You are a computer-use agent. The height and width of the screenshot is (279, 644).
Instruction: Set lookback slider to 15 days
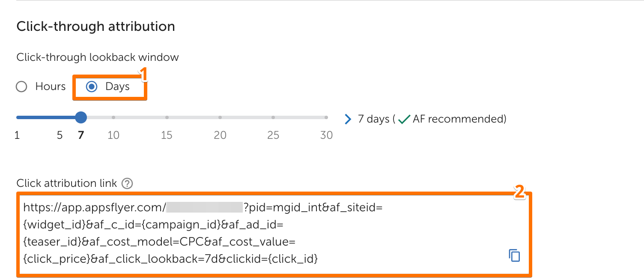167,117
